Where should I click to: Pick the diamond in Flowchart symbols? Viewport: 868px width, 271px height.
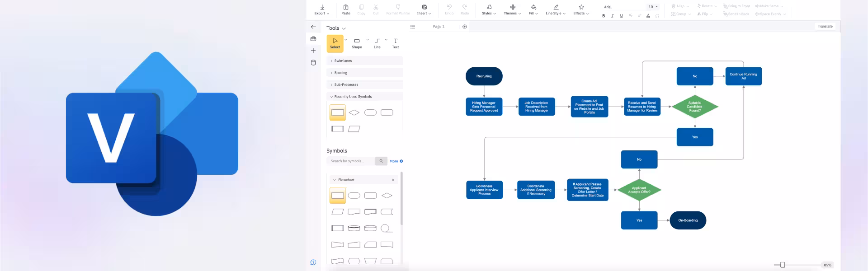[x=387, y=196]
